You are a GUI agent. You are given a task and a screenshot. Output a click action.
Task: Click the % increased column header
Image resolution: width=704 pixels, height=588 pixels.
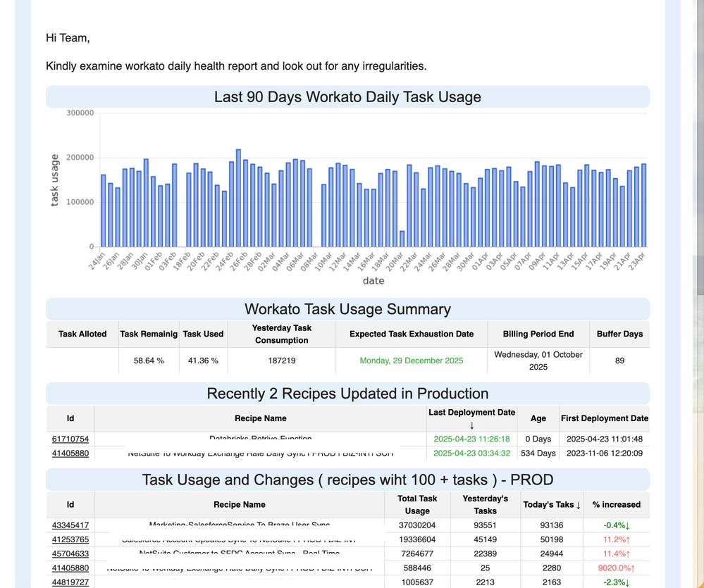coord(616,504)
